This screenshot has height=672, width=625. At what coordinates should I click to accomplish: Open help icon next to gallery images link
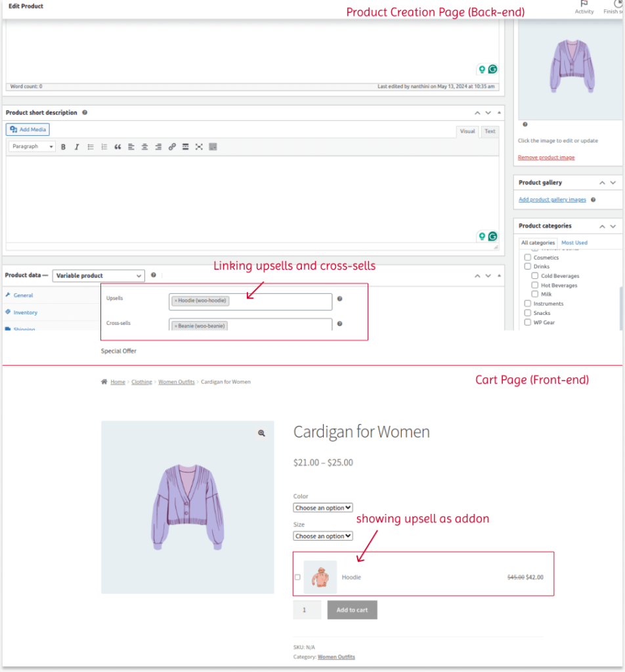coord(593,199)
